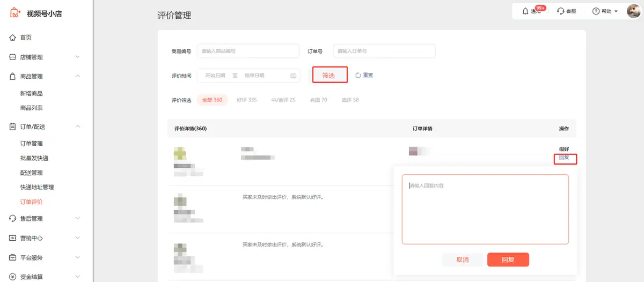The width and height of the screenshot is (644, 282).
Task: Click the calendar icon in date range
Action: [294, 76]
